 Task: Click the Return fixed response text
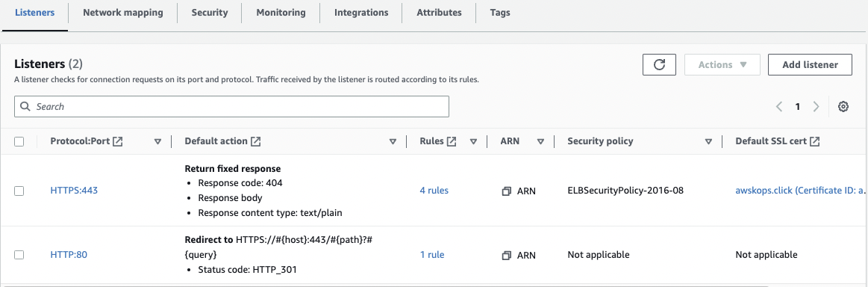(233, 168)
